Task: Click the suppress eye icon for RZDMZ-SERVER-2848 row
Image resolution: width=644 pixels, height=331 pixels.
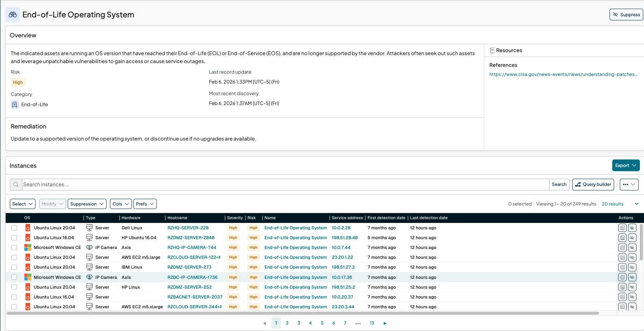Action: pos(632,238)
